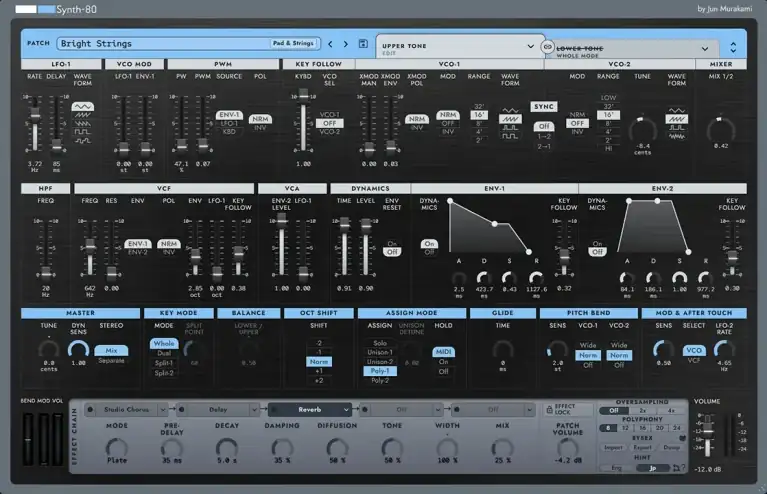The width and height of the screenshot is (767, 494).
Task: Set VCO sync switch to Off
Action: [544, 126]
